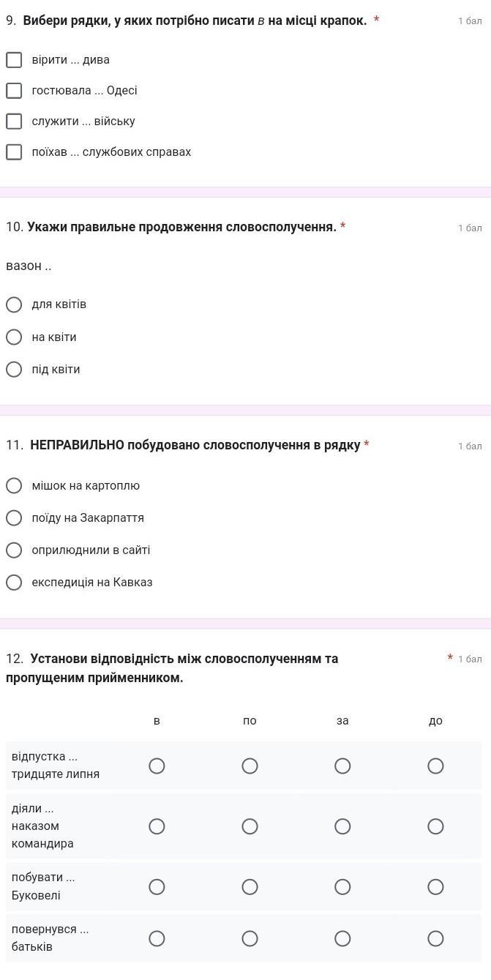Pick the 'під квіти' radio option
The height and width of the screenshot is (980, 491).
click(14, 370)
